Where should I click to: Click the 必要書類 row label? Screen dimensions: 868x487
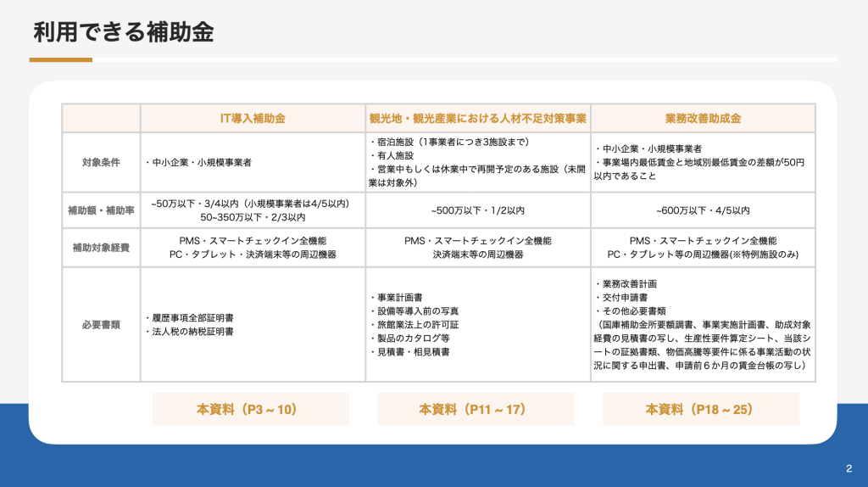[x=101, y=325]
